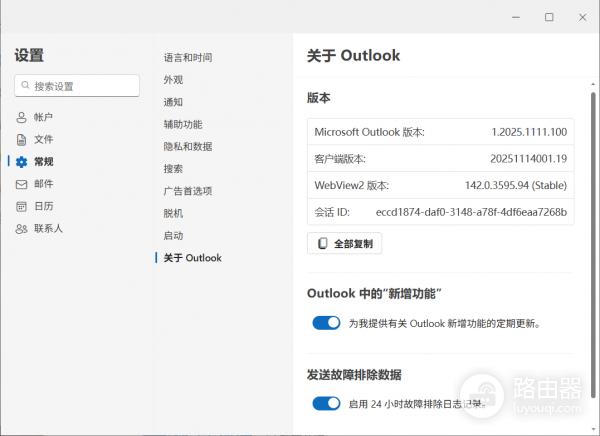Screen dimensions: 600x436
Task: Click the scrollbar up arrow
Action: pos(593,84)
